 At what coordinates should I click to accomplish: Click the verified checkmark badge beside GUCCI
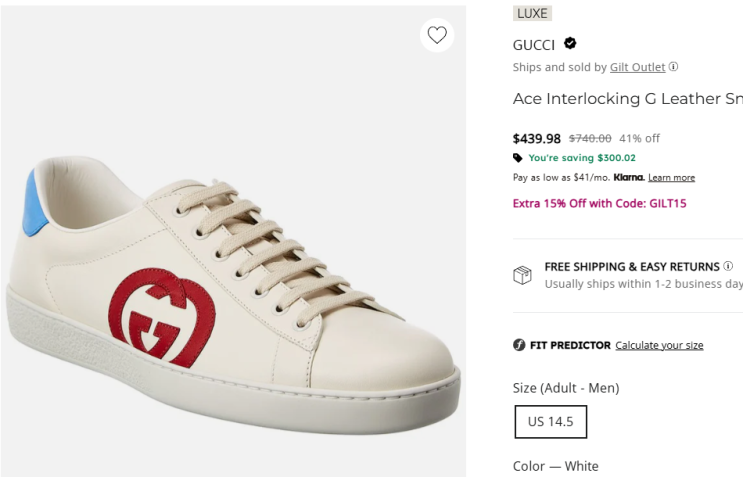coord(570,44)
